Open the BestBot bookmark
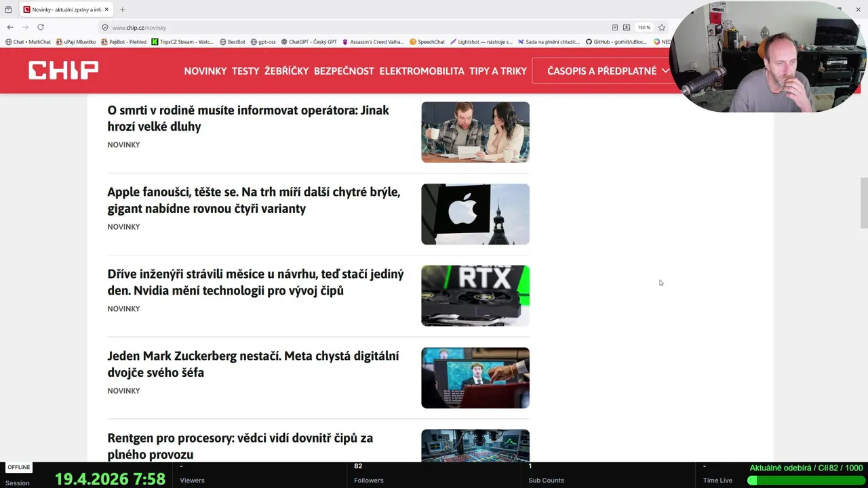The height and width of the screenshot is (488, 868). (x=233, y=42)
